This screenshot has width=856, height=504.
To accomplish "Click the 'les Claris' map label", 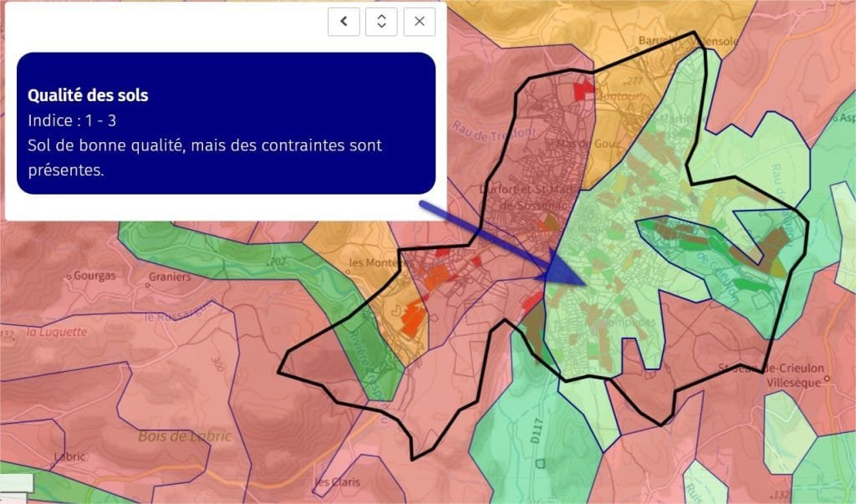I will point(337,482).
